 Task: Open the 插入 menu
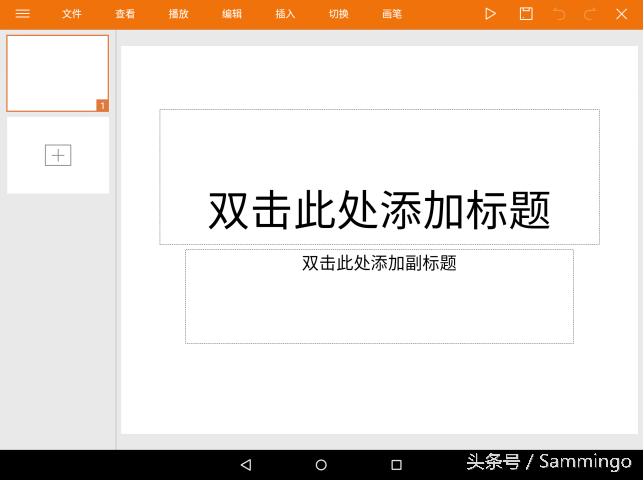pyautogui.click(x=285, y=14)
